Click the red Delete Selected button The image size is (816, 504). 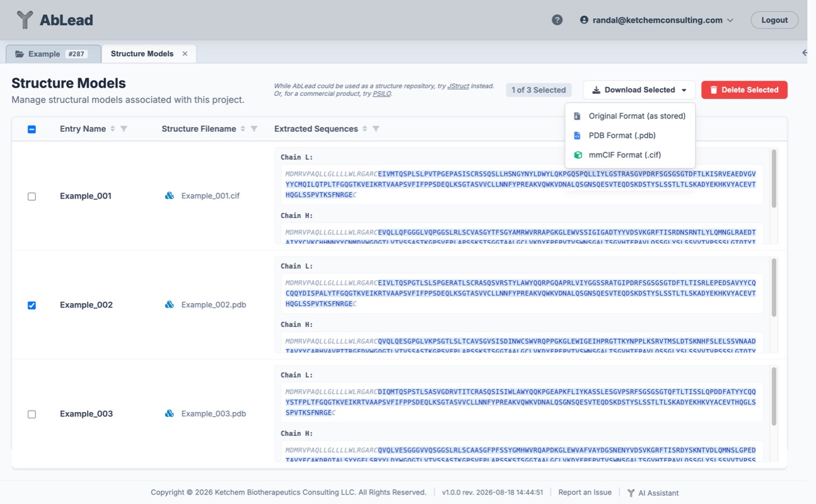744,90
